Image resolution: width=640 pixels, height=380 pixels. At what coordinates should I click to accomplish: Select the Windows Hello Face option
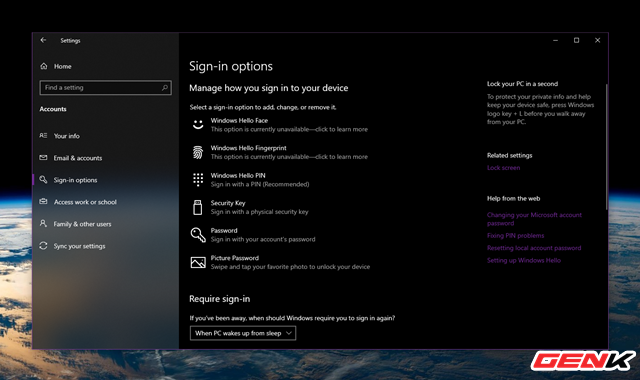click(280, 124)
